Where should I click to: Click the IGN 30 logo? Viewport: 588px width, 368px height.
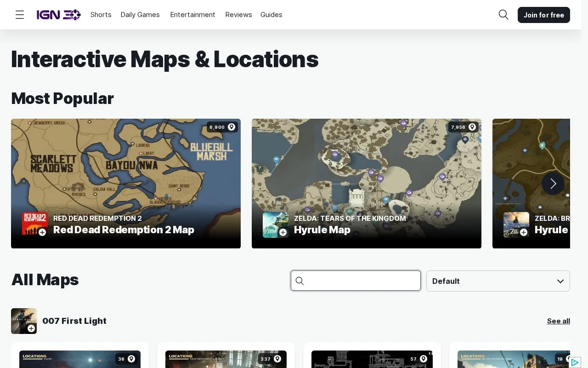pyautogui.click(x=59, y=15)
